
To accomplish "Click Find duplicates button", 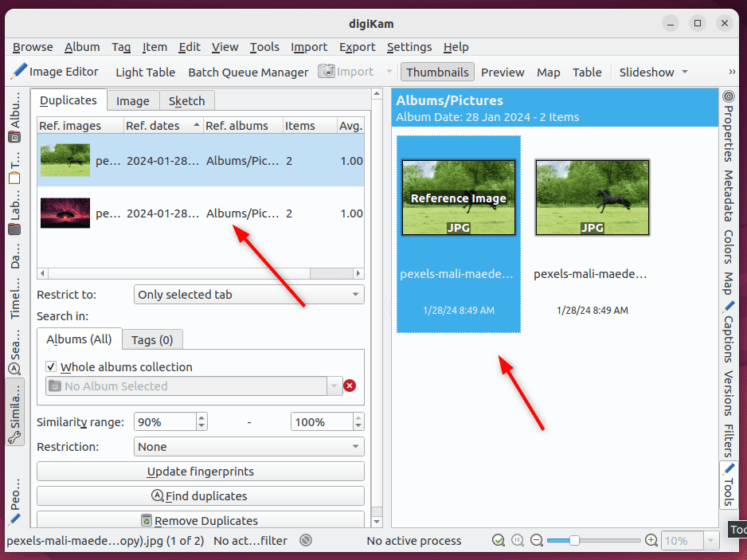I will coord(201,496).
